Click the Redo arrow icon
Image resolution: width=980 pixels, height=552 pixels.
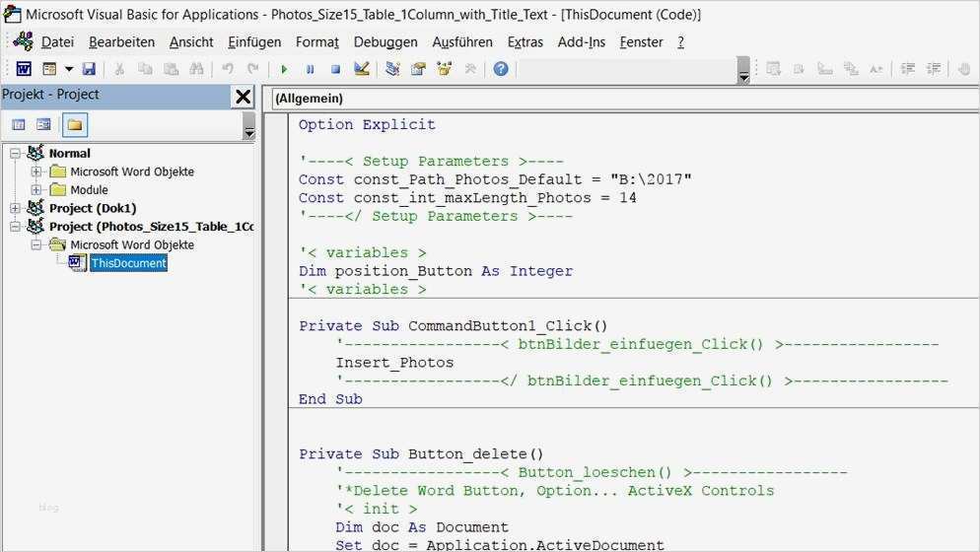tap(253, 69)
